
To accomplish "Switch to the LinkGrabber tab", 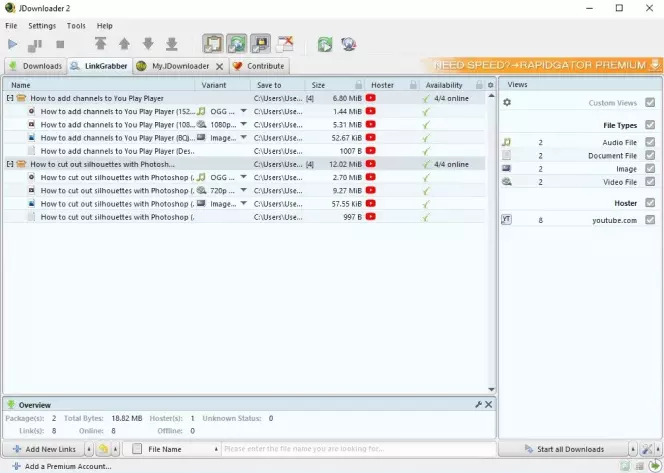I will click(x=100, y=66).
